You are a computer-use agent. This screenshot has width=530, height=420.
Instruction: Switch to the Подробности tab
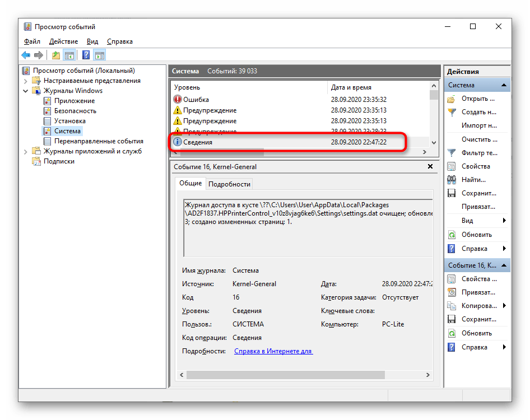click(230, 184)
